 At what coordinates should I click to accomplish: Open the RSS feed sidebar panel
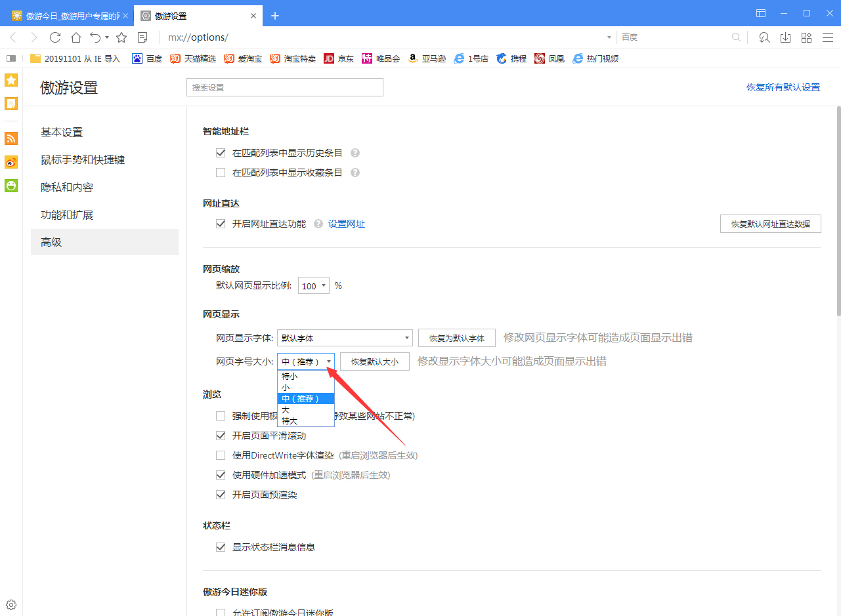pyautogui.click(x=11, y=138)
